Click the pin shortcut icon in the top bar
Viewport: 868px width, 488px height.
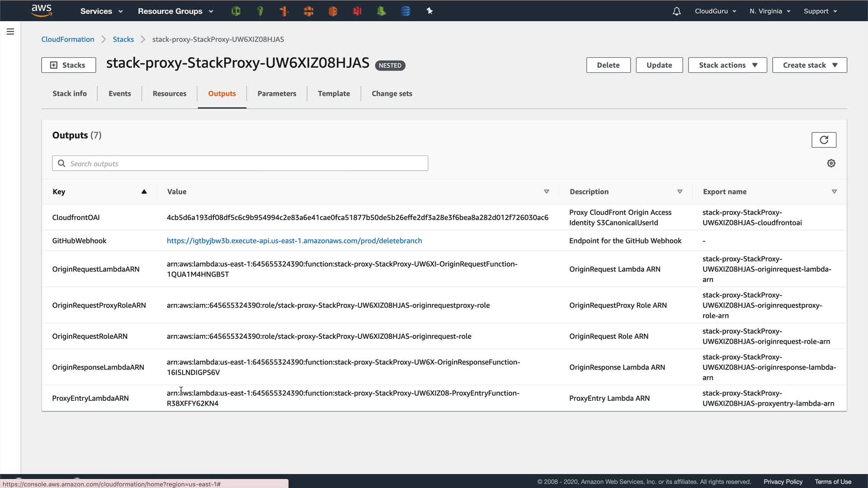click(x=429, y=11)
